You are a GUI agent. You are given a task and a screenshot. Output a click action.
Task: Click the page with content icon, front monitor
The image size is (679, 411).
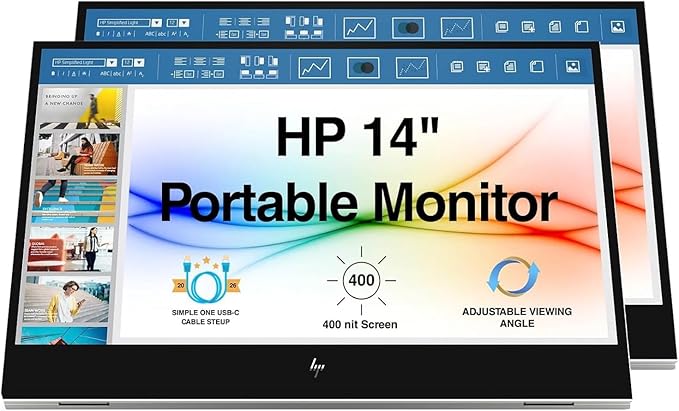tap(510, 67)
